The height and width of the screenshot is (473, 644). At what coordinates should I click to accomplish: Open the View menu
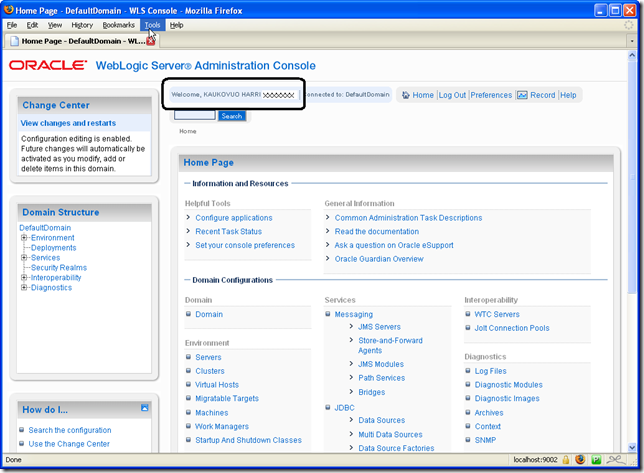tap(55, 25)
